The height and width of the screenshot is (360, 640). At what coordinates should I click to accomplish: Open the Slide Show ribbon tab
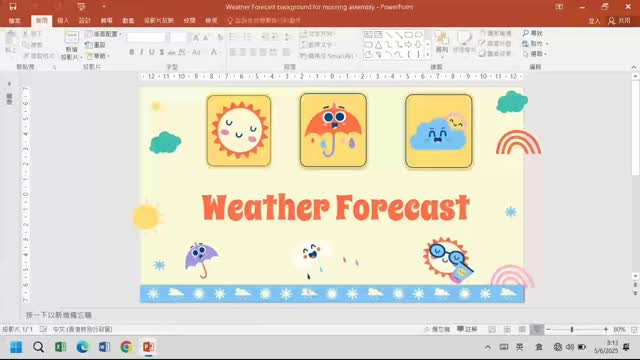pyautogui.click(x=159, y=20)
